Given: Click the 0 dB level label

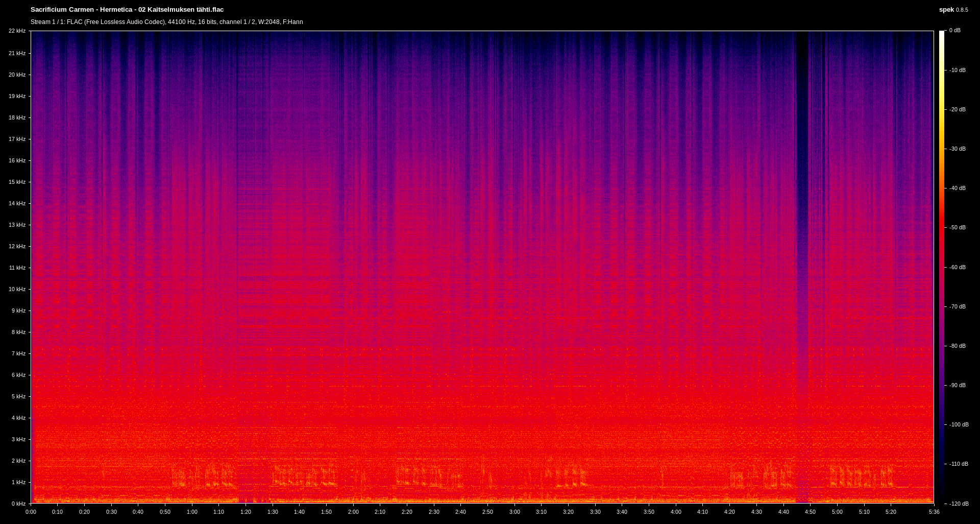Looking at the screenshot, I should coord(954,31).
